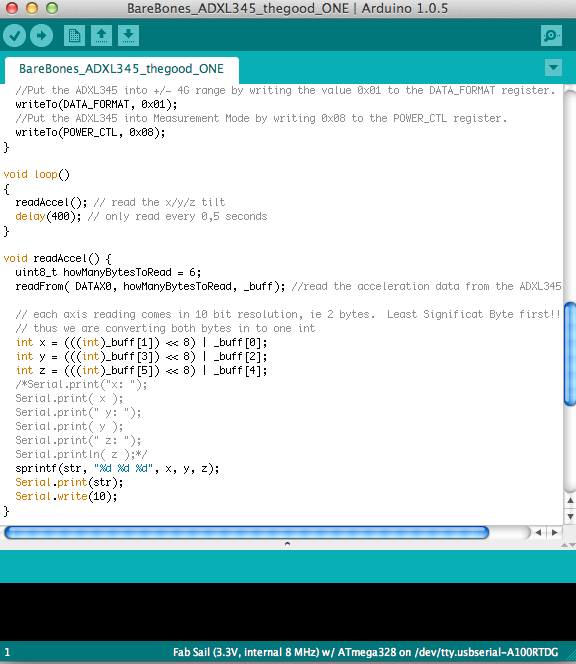
Task: Click the 'readFrom( DATAX0,' line
Action: 288,286
